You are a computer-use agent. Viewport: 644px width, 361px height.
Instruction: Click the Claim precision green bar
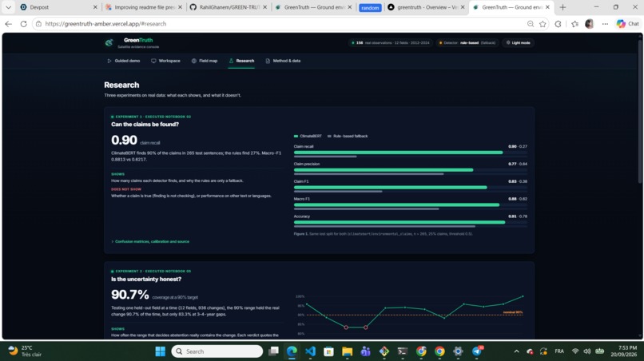point(384,170)
